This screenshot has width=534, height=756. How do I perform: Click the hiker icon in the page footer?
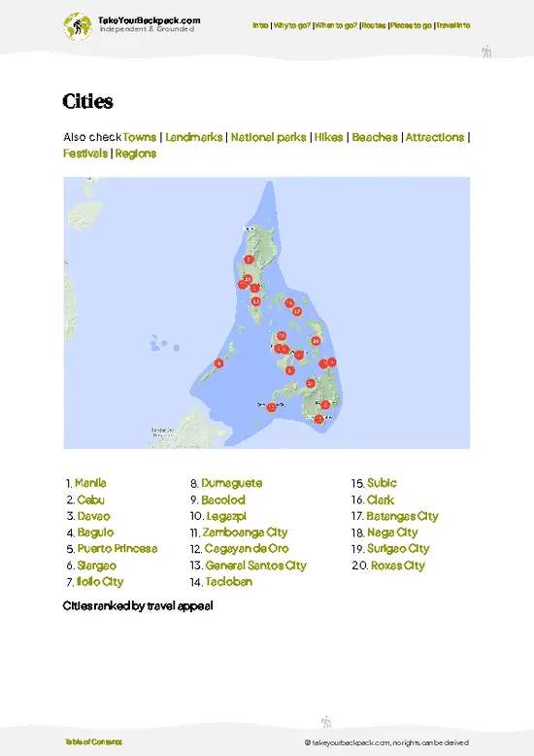pyautogui.click(x=326, y=722)
